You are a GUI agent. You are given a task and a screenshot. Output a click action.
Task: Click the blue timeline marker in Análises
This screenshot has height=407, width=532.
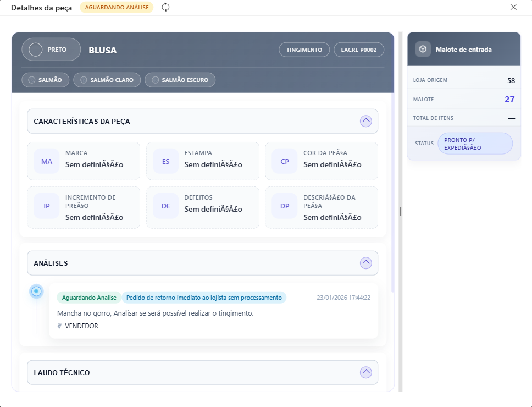coord(36,291)
